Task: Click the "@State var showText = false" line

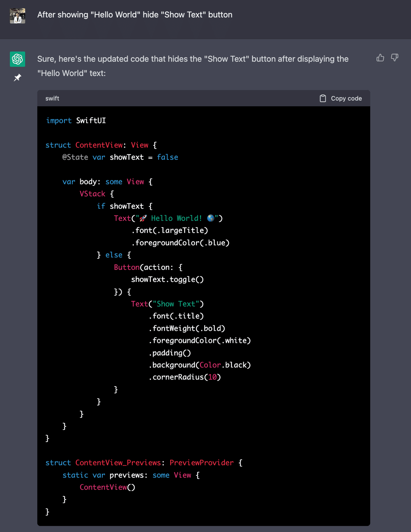Action: (120, 157)
